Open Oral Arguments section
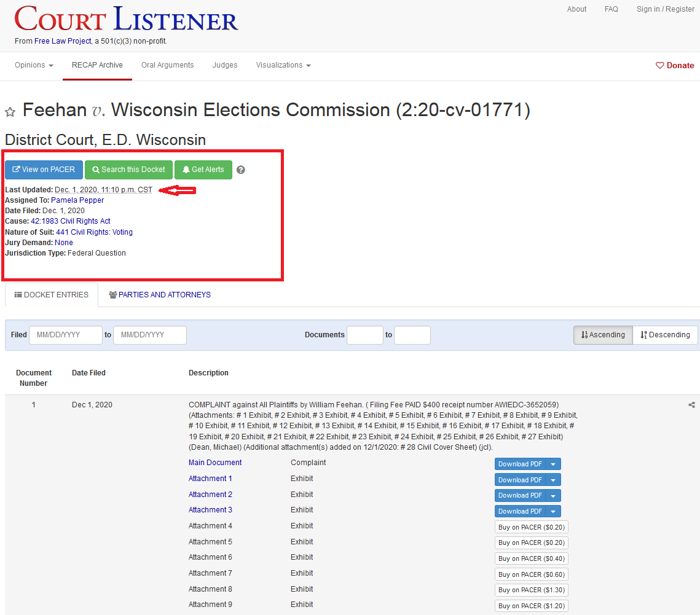 tap(167, 65)
